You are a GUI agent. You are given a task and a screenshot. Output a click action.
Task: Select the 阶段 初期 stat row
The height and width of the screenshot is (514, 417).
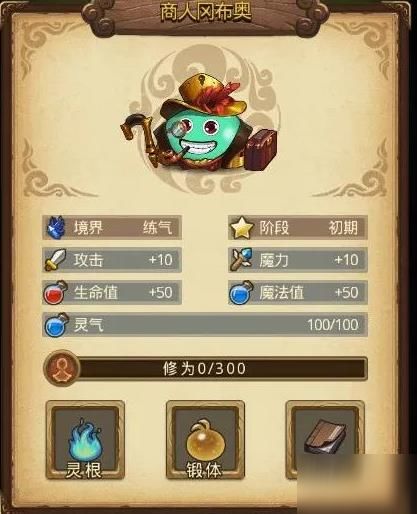coord(298,228)
